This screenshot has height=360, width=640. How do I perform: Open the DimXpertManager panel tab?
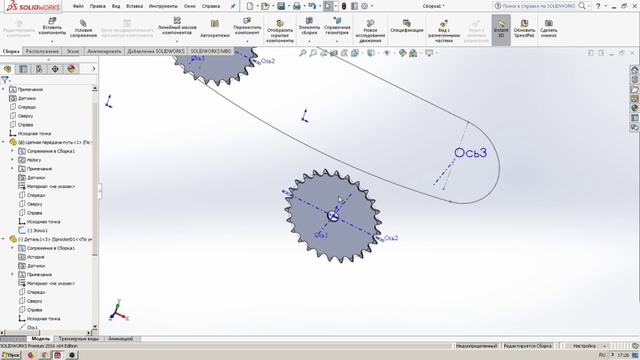[x=55, y=69]
